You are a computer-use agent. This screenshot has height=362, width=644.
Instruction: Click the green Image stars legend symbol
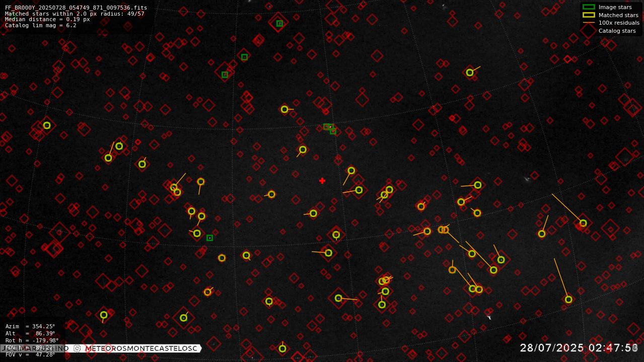pyautogui.click(x=589, y=7)
